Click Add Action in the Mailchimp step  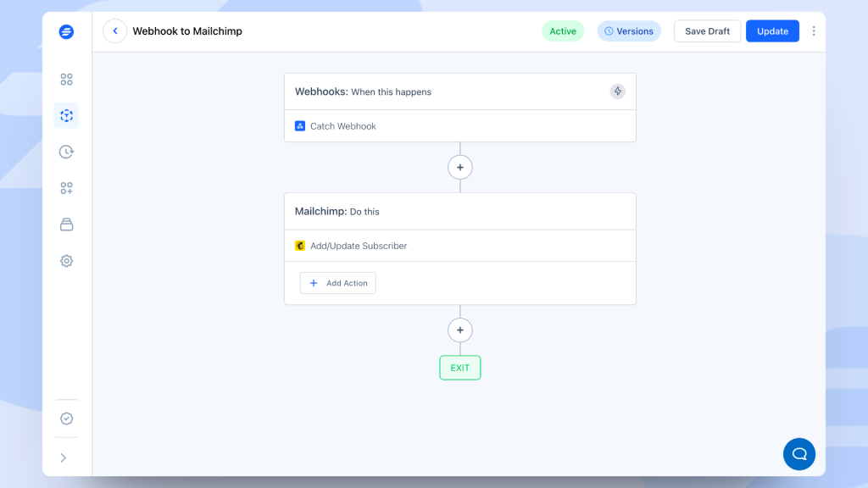click(x=337, y=283)
